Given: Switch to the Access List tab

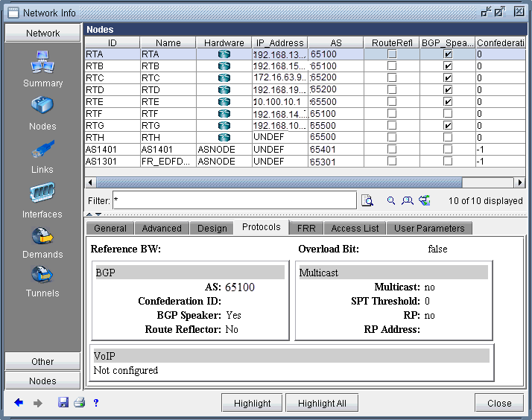Looking at the screenshot, I should click(x=355, y=229).
